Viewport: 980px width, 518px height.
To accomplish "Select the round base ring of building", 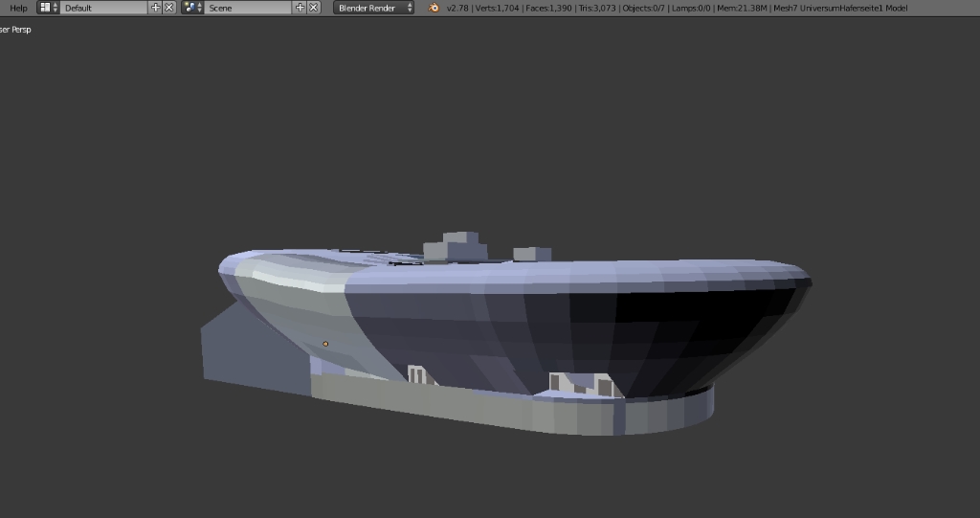I will pos(660,412).
